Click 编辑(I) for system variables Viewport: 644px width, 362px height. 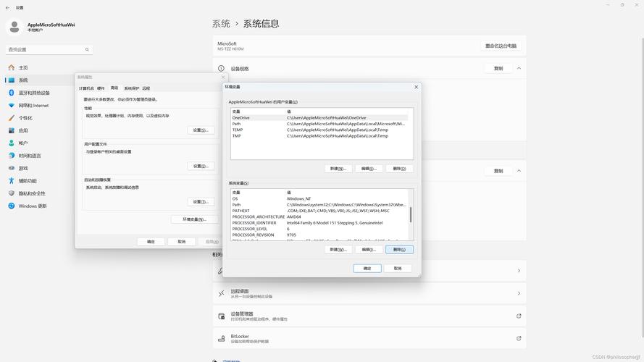(369, 250)
